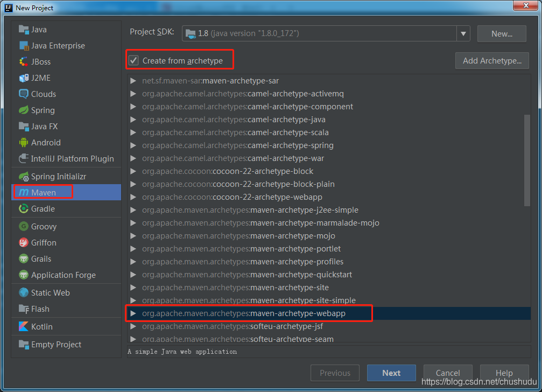Click the Flash folder icon
This screenshot has height=392, width=542.
pos(24,309)
